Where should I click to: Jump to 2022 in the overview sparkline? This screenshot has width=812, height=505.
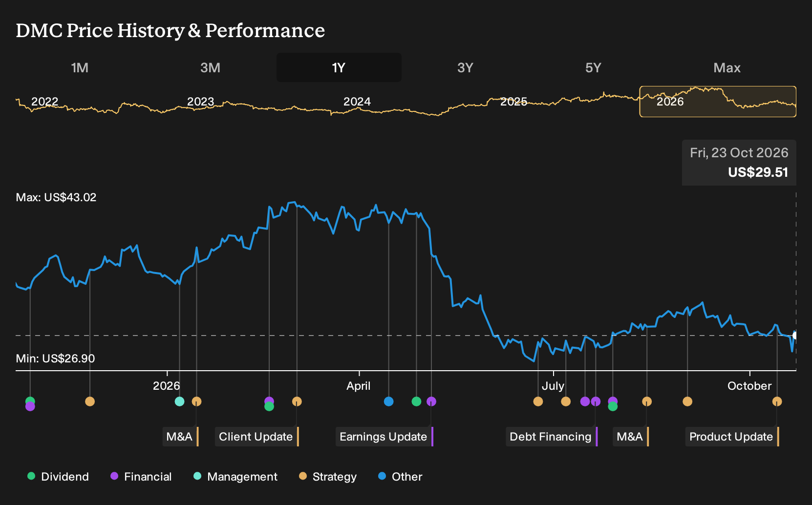tap(44, 102)
